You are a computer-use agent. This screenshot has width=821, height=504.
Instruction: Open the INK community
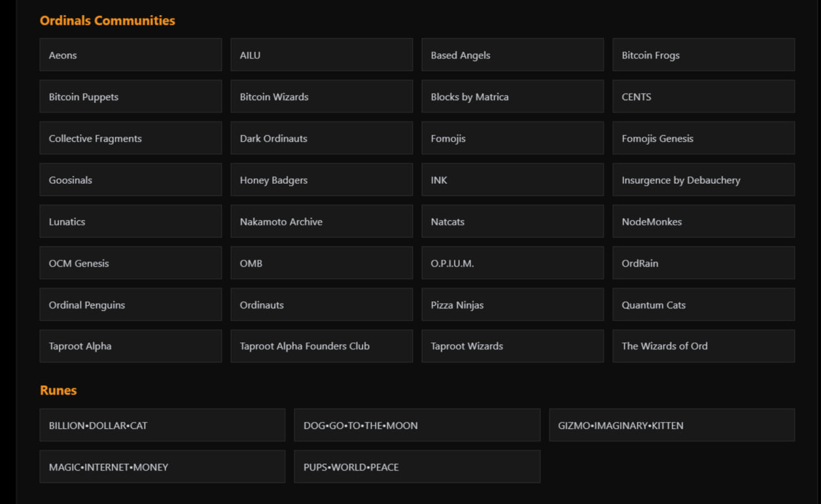click(513, 180)
